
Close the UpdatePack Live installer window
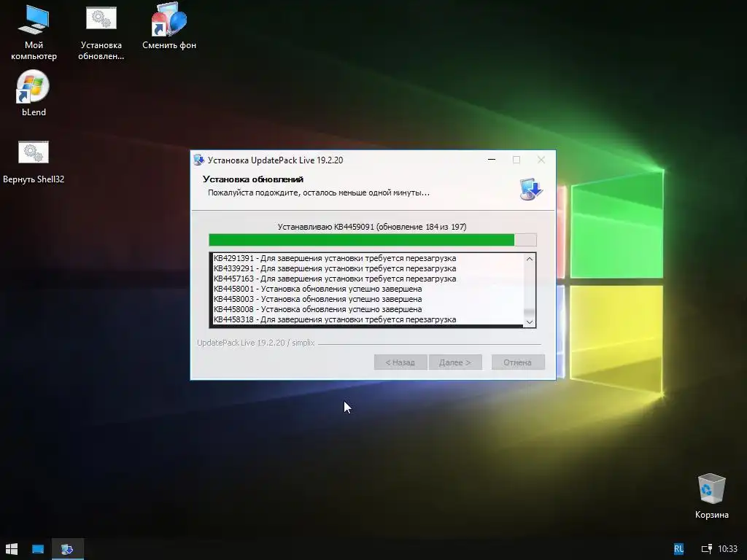pos(541,160)
